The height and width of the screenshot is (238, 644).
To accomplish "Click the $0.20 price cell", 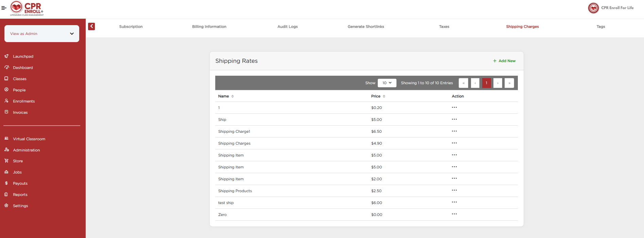I will (376, 108).
